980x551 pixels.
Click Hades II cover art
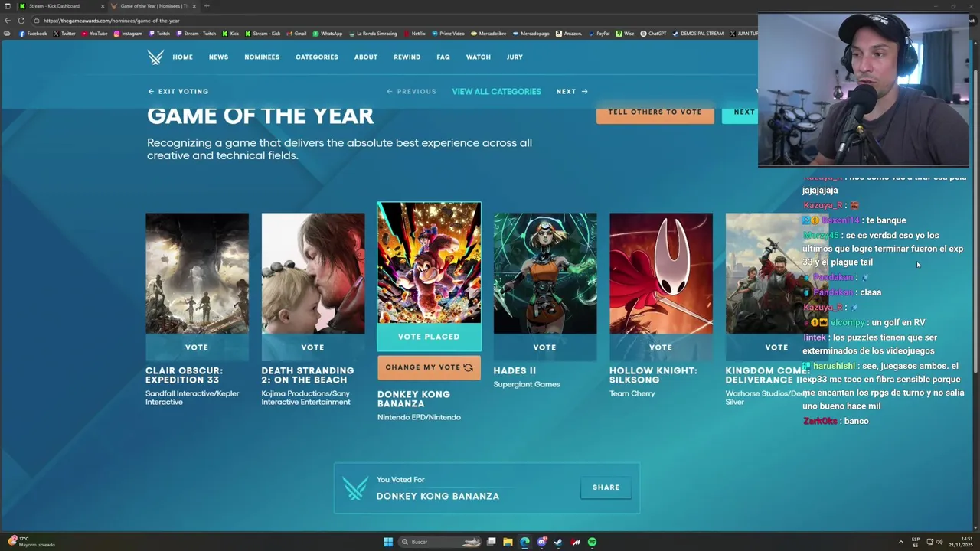pos(545,273)
